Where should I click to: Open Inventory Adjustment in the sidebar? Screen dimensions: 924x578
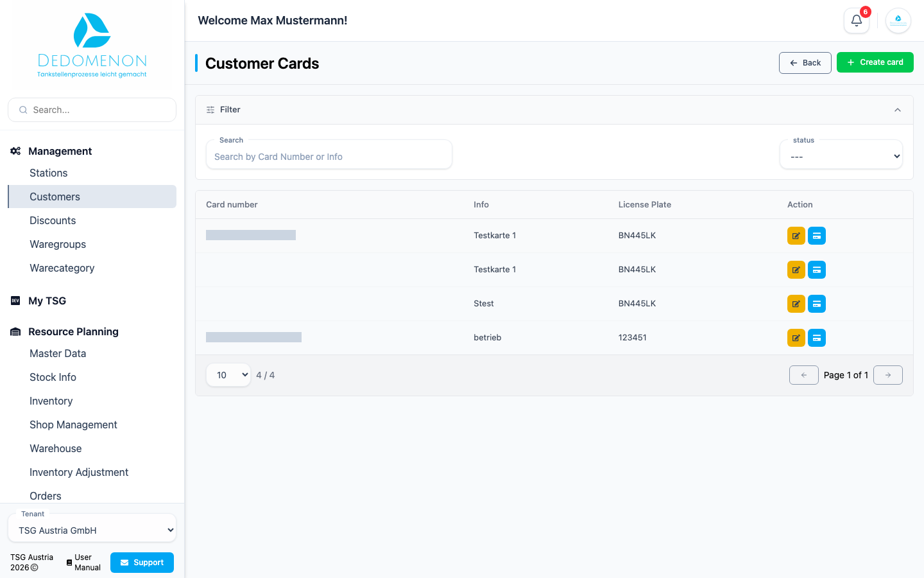(92, 472)
